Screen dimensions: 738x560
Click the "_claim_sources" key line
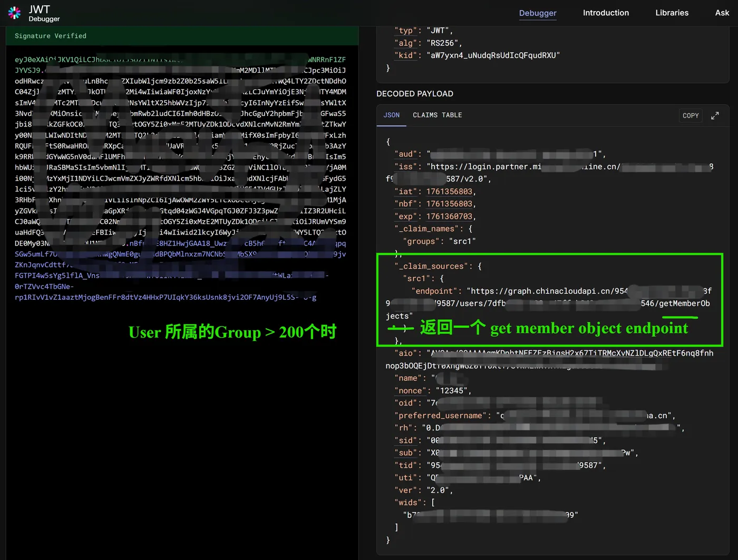coord(438,267)
